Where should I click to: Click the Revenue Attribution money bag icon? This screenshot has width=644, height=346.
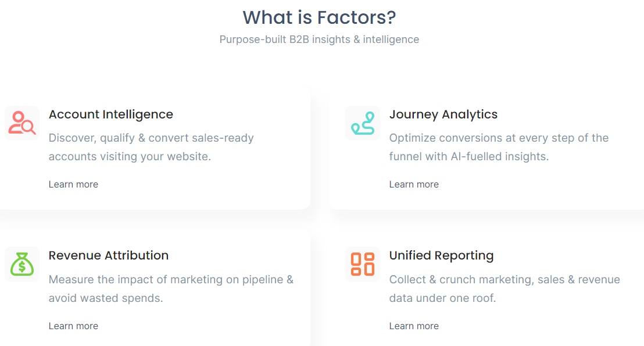point(22,264)
